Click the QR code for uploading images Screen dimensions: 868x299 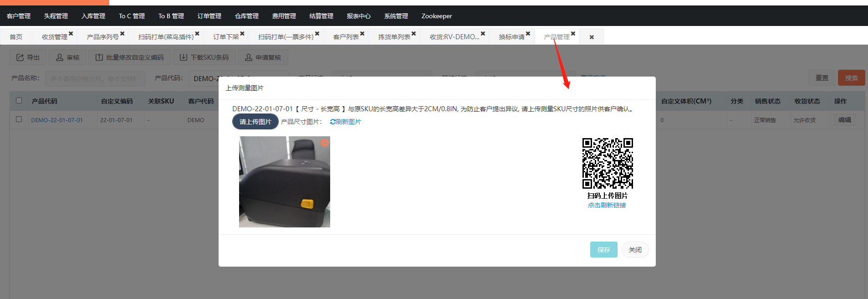pos(608,163)
